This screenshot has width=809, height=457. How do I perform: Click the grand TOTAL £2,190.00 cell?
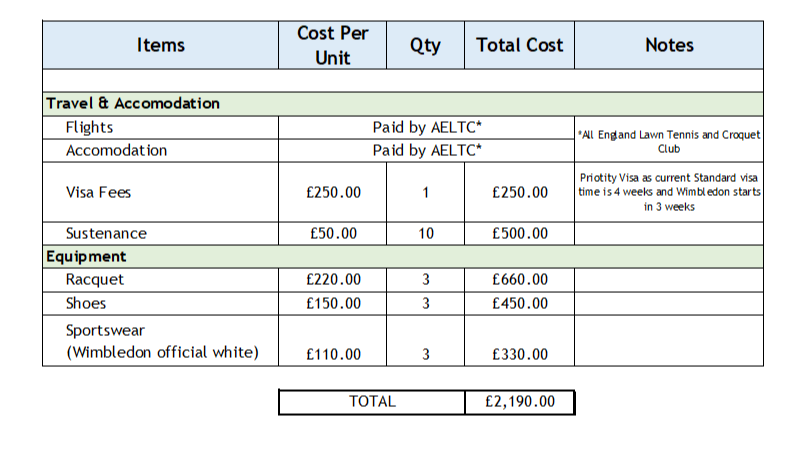pos(519,402)
